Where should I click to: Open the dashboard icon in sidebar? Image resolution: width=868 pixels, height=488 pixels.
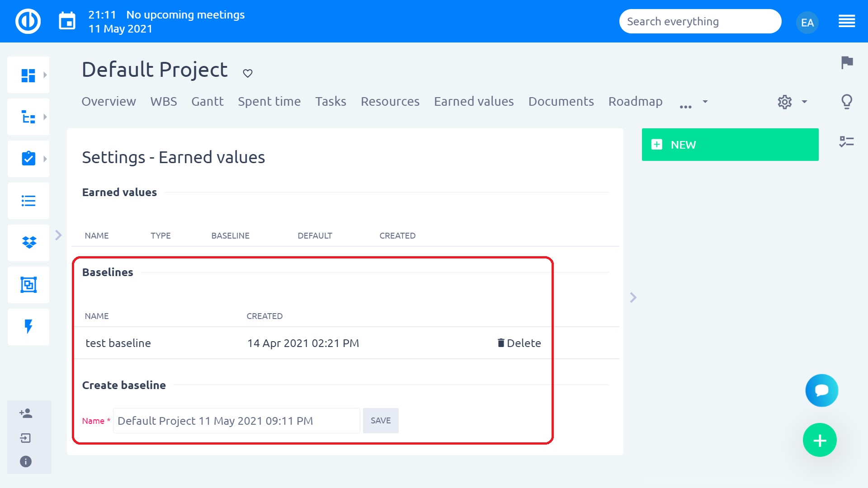click(x=28, y=75)
